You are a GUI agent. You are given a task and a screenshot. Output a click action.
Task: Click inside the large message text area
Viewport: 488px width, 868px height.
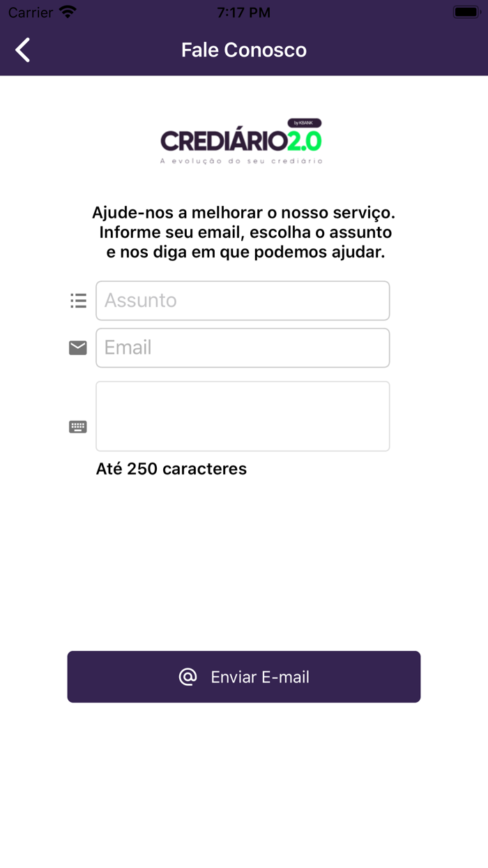point(243,416)
